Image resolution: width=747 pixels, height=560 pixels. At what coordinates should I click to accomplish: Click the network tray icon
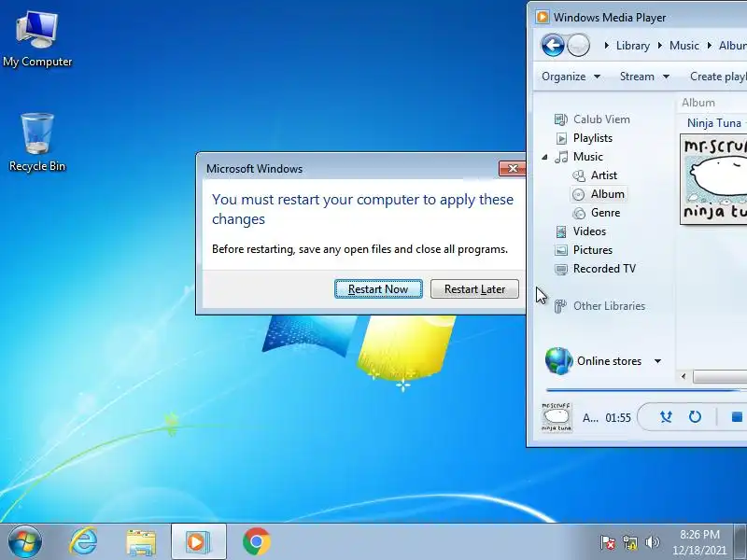pyautogui.click(x=629, y=542)
